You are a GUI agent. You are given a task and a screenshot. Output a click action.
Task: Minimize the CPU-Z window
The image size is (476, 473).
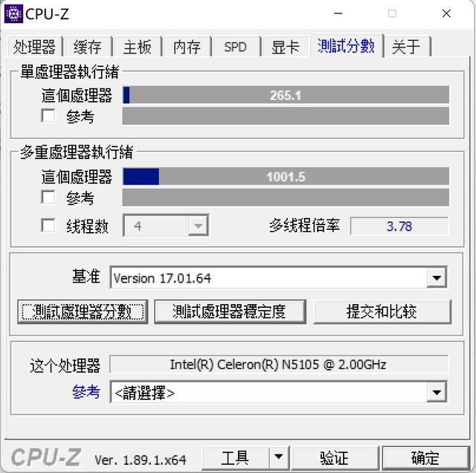coord(338,13)
